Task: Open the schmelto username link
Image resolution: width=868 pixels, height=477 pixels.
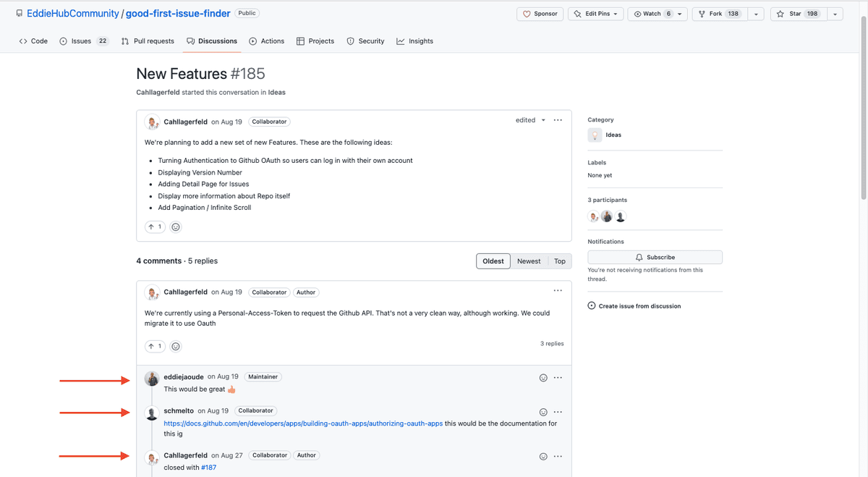Action: click(x=179, y=410)
